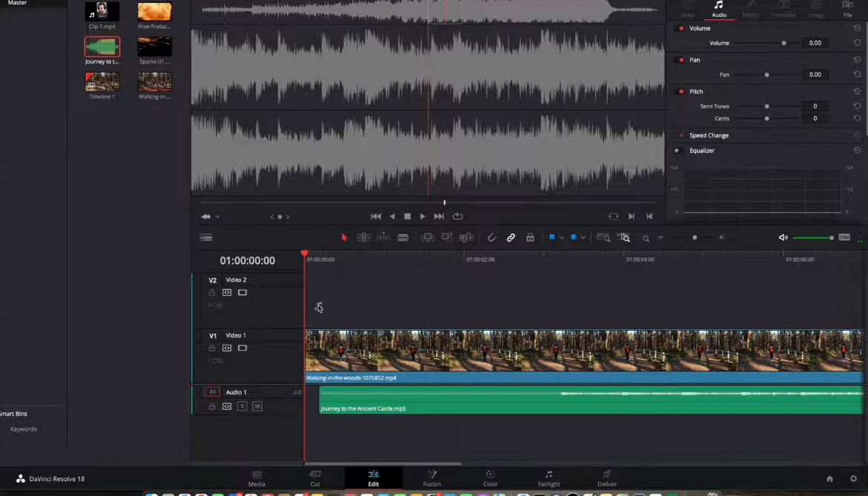This screenshot has width=868, height=496.
Task: Switch to the Deliver page
Action: coord(607,479)
